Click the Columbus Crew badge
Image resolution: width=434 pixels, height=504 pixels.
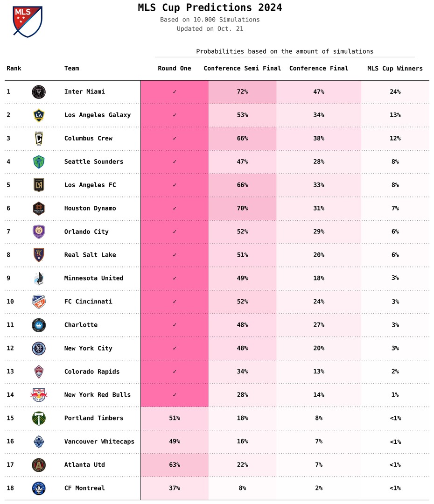point(39,139)
